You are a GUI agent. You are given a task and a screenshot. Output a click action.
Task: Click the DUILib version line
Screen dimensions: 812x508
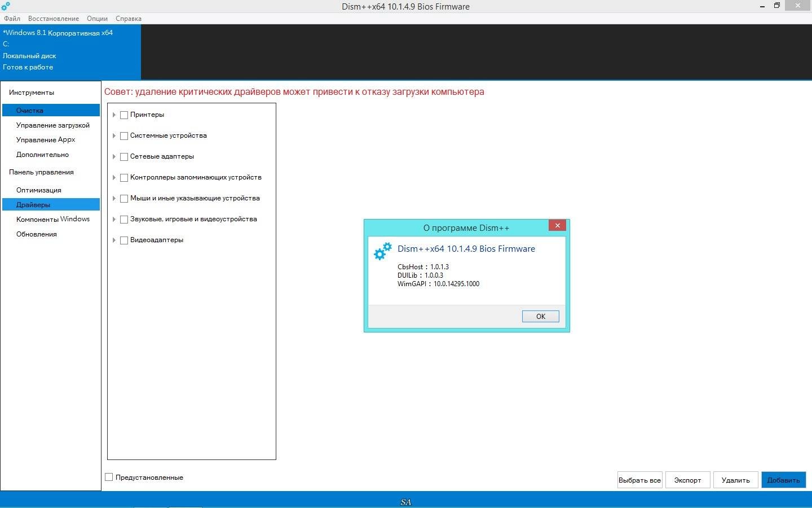(420, 275)
